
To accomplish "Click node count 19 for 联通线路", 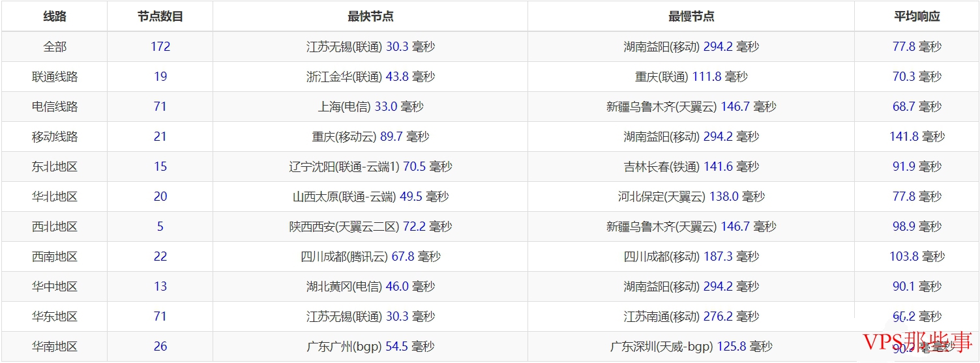I will click(x=160, y=77).
